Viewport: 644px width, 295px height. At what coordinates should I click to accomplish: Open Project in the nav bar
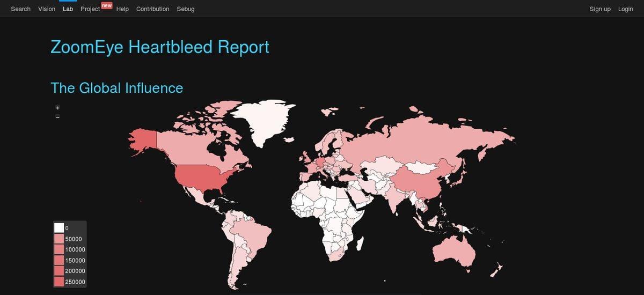coord(90,9)
